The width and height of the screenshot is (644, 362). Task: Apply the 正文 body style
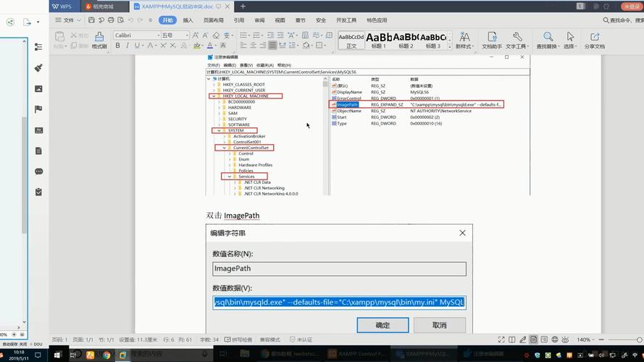pos(351,41)
